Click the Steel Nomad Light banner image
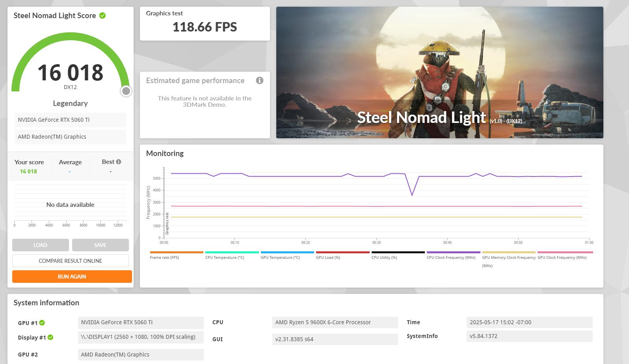 (x=439, y=72)
